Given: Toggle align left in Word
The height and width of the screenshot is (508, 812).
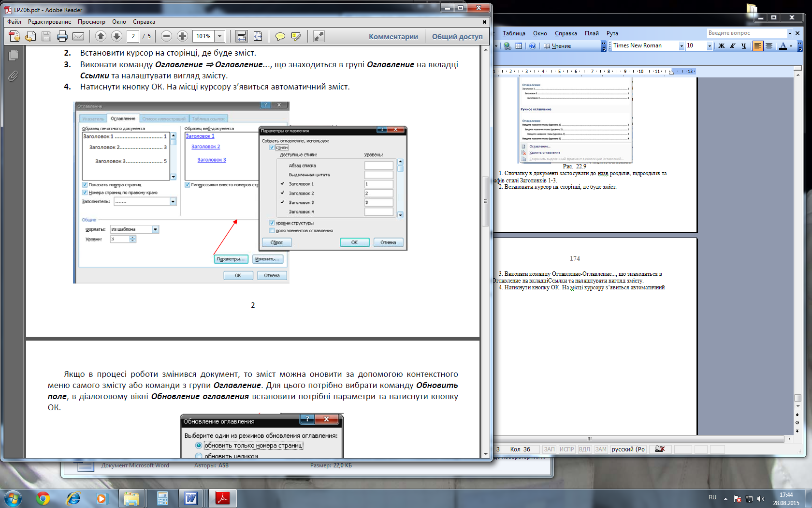Looking at the screenshot, I should [x=758, y=46].
